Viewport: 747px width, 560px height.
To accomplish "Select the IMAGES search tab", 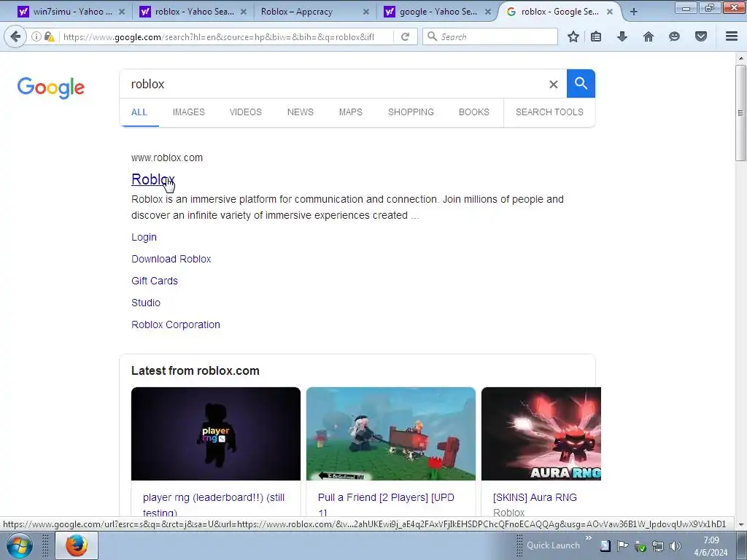I will pos(189,112).
